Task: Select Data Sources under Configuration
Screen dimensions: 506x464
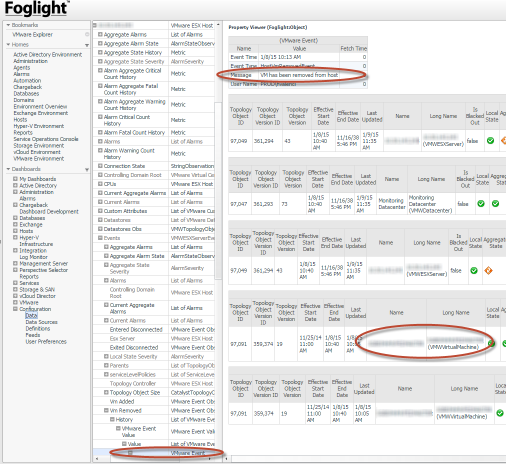Action: (41, 322)
